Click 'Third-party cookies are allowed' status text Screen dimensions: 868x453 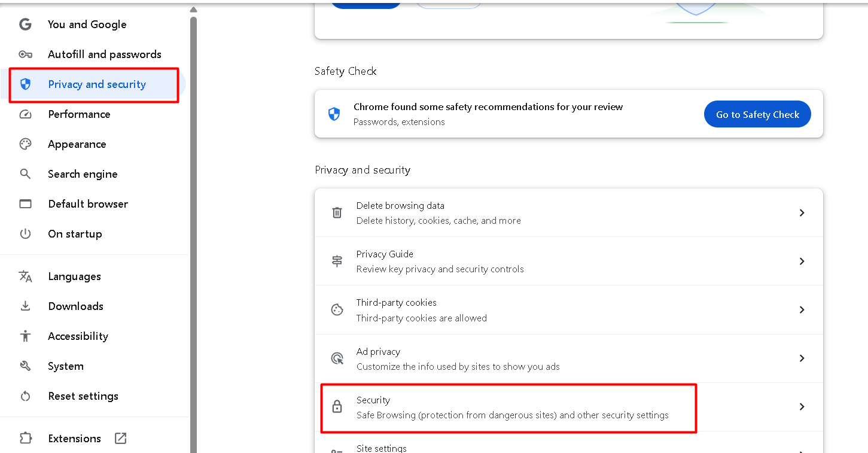tap(422, 318)
